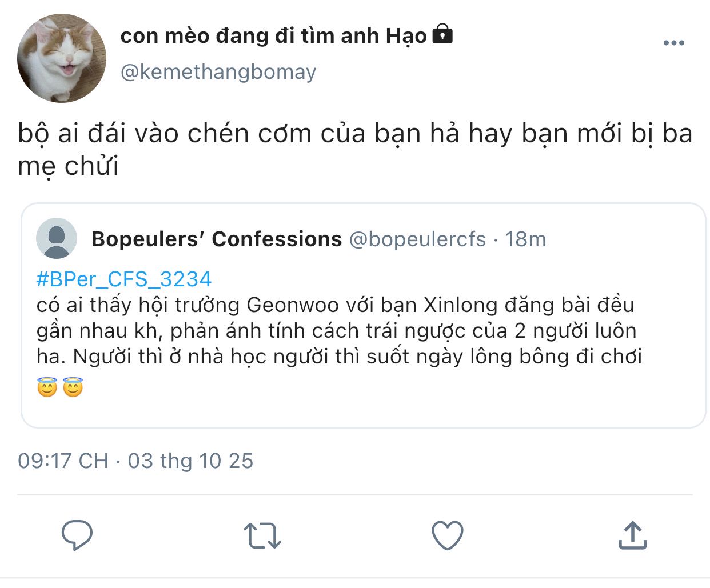Open the quoted tweet body text about Geonwoo
Viewport: 710px width, 588px height.
(x=337, y=331)
